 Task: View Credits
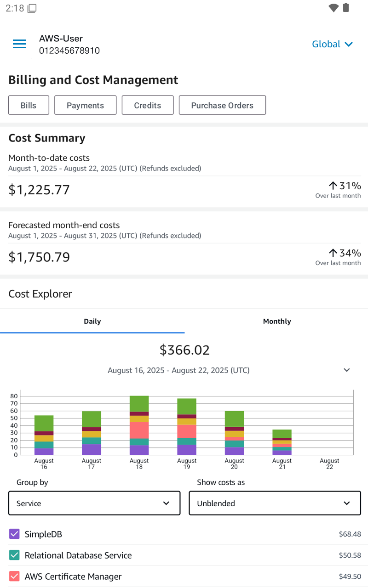148,105
